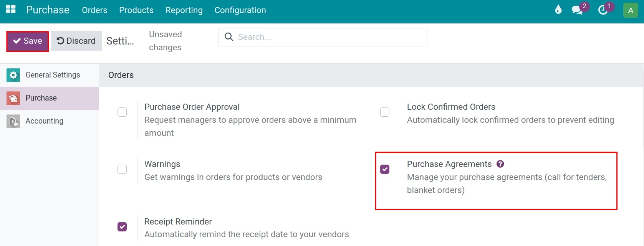Screen dimensions: 644x246
Task: Click the Purchase app title in the top bar
Action: (x=48, y=10)
